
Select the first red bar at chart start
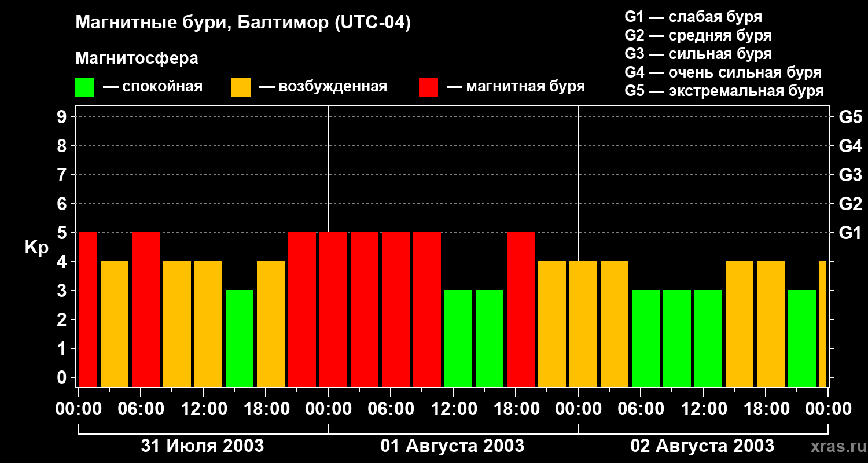88,309
